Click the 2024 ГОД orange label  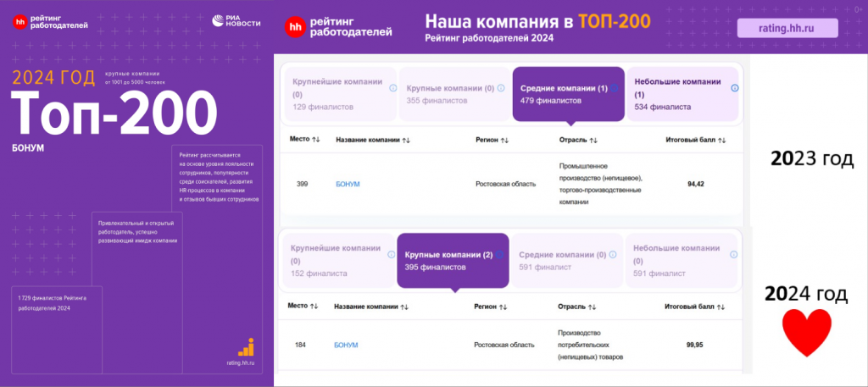[x=53, y=79]
